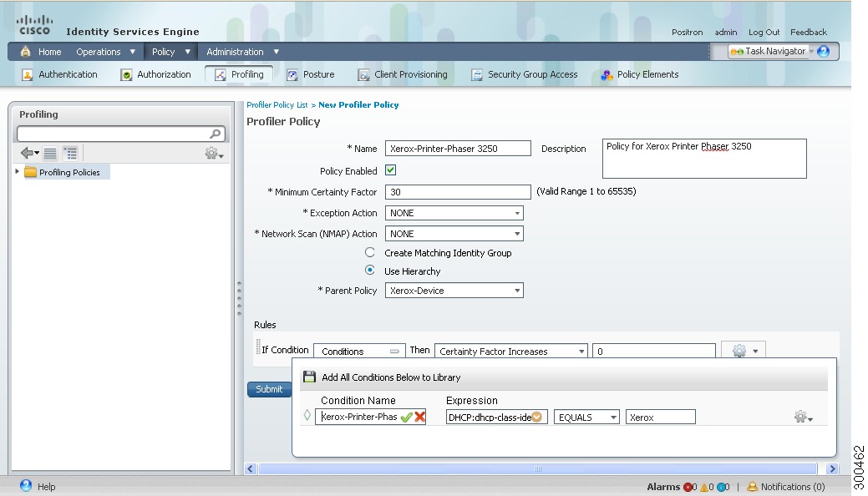Open the Feedback link

click(808, 32)
